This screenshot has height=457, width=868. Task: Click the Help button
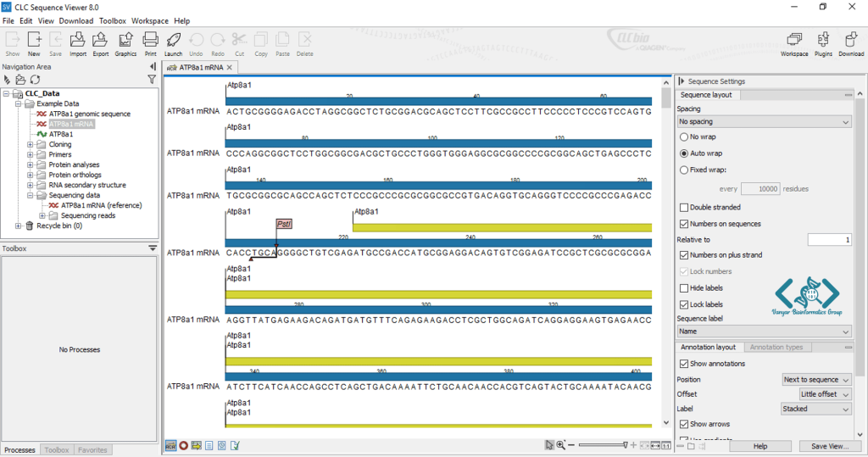coord(760,446)
